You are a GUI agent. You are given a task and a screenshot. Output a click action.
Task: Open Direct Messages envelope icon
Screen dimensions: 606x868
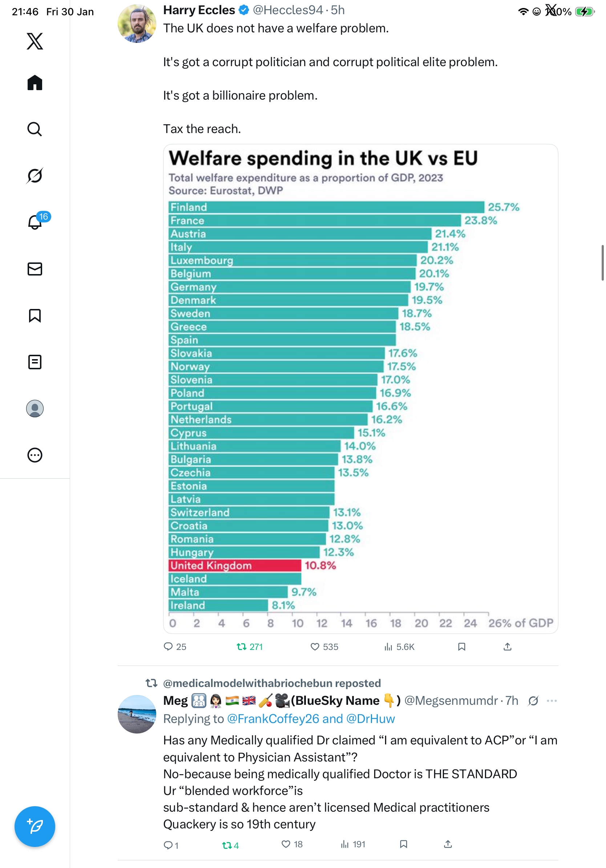click(35, 269)
